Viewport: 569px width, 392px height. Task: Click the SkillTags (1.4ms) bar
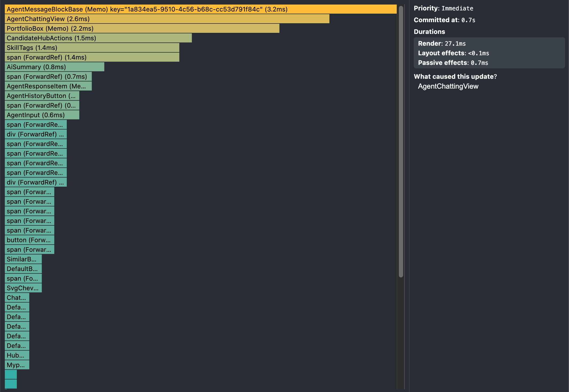(x=92, y=48)
